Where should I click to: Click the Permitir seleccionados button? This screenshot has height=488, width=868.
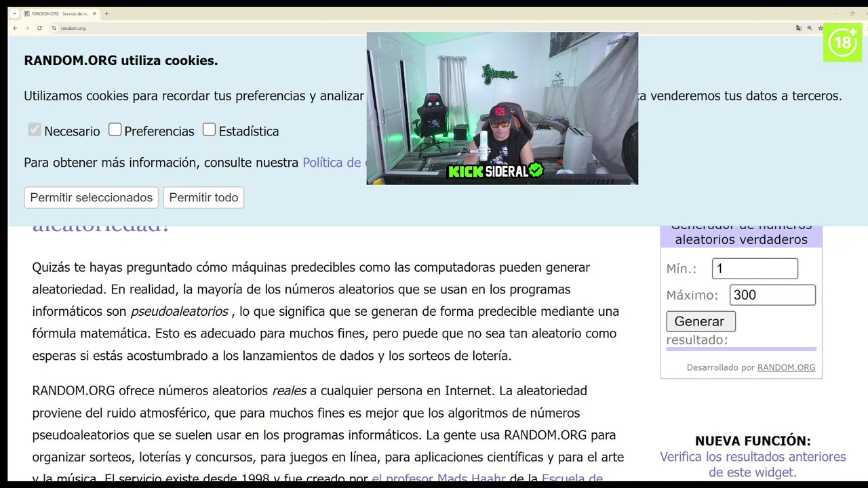point(92,197)
